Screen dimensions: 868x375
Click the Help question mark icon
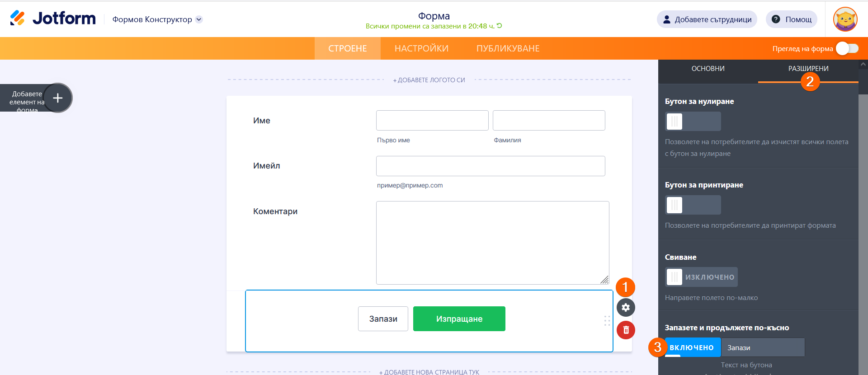point(776,19)
